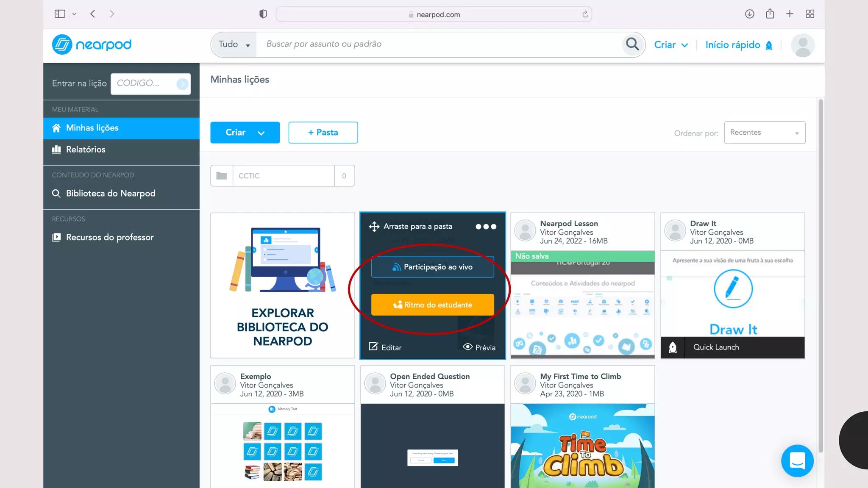The height and width of the screenshot is (488, 868).
Task: Click the three-dots lesson options icon
Action: point(486,227)
